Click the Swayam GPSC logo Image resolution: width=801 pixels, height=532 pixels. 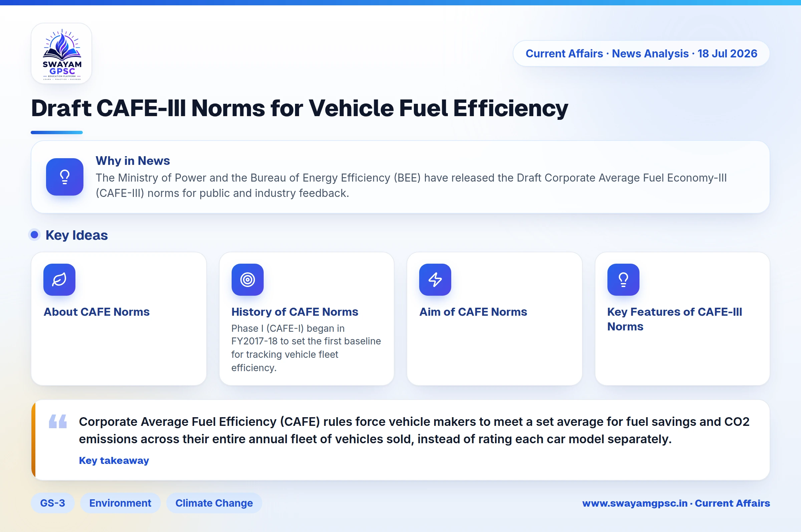61,54
